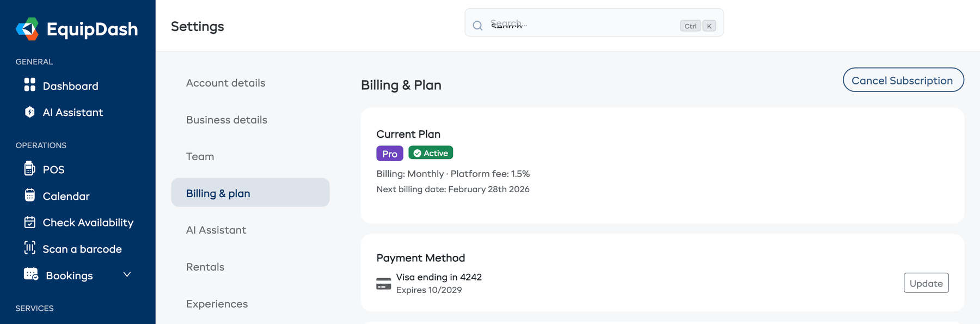Click the Calendar icon in sidebar

30,195
